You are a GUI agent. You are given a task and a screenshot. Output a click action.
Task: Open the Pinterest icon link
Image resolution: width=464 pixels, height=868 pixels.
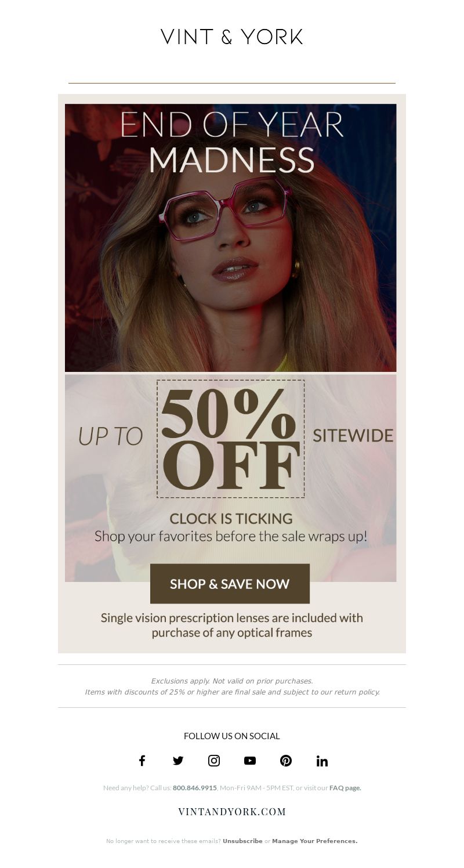coord(286,761)
